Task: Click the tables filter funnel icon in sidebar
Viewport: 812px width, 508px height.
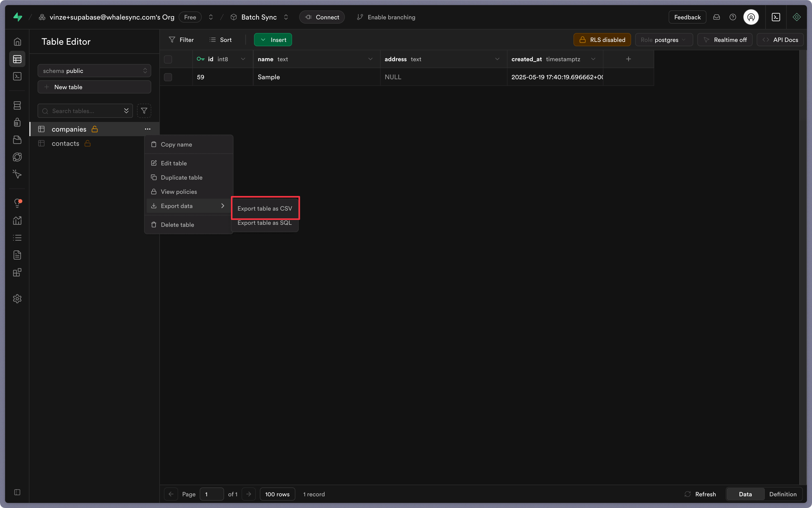Action: point(144,111)
